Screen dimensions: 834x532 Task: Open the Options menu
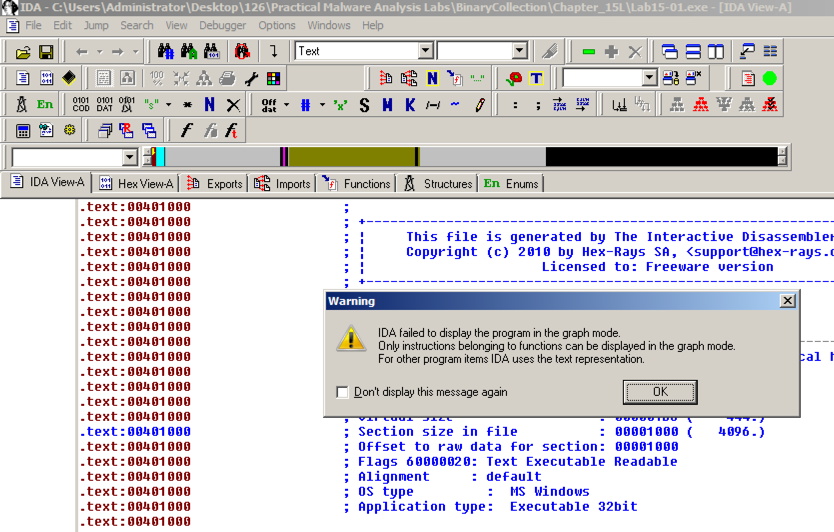tap(277, 25)
